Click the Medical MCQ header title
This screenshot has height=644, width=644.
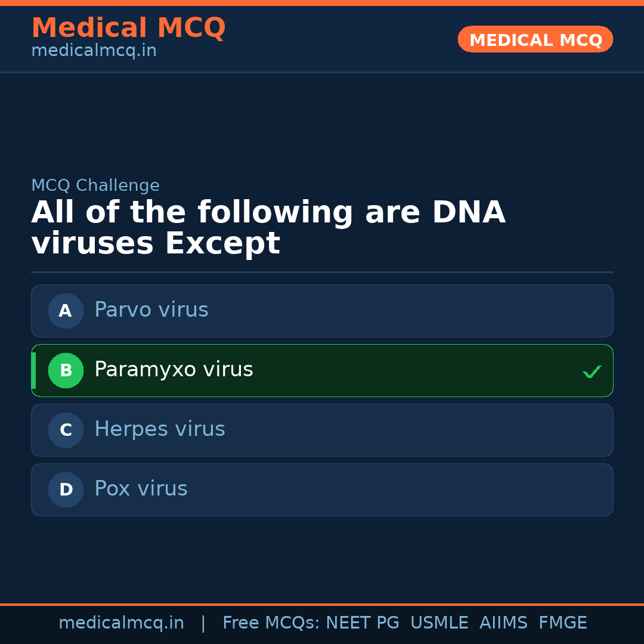click(128, 28)
